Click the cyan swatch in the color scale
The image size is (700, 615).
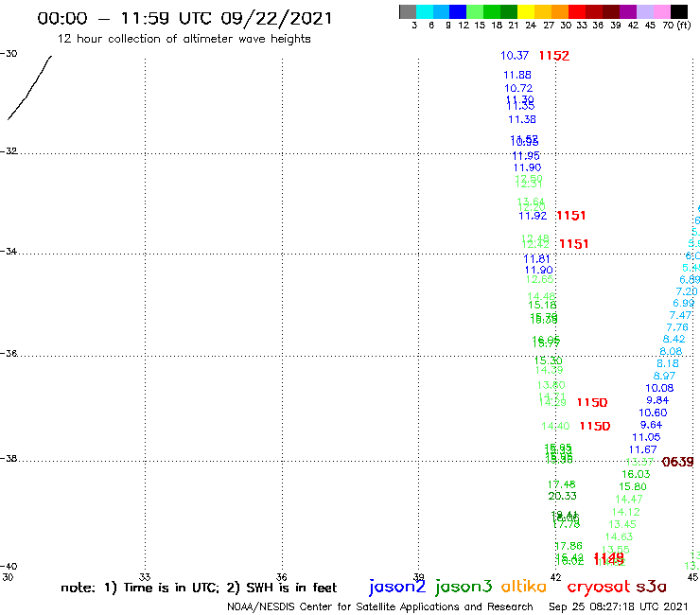(425, 11)
